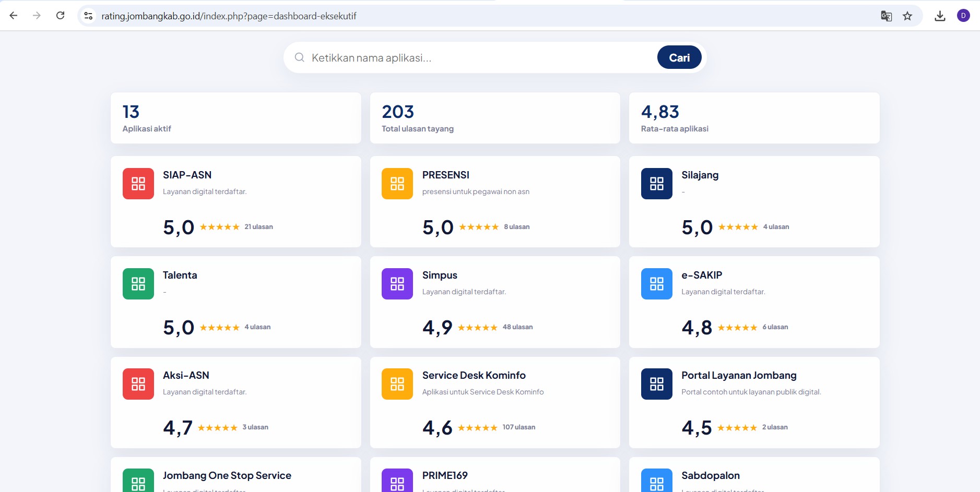Click the Cari search button
This screenshot has width=980, height=492.
coord(679,57)
